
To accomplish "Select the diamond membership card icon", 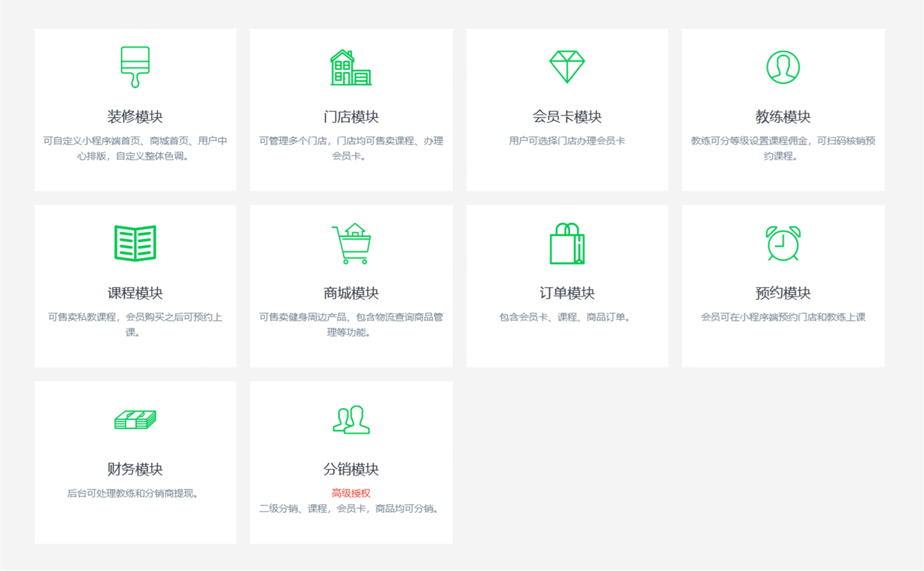I will coord(567,67).
